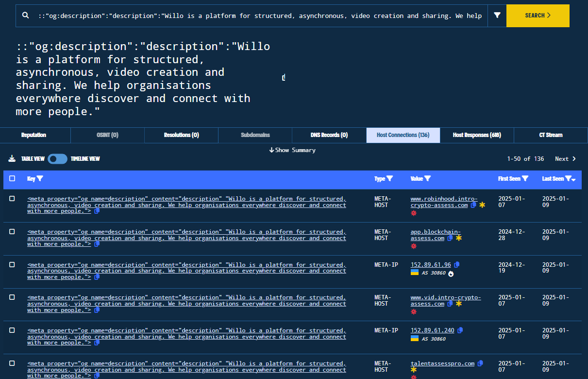The height and width of the screenshot is (379, 588).
Task: Copy key text in app.blockchain-assess.com row
Action: 97,244
